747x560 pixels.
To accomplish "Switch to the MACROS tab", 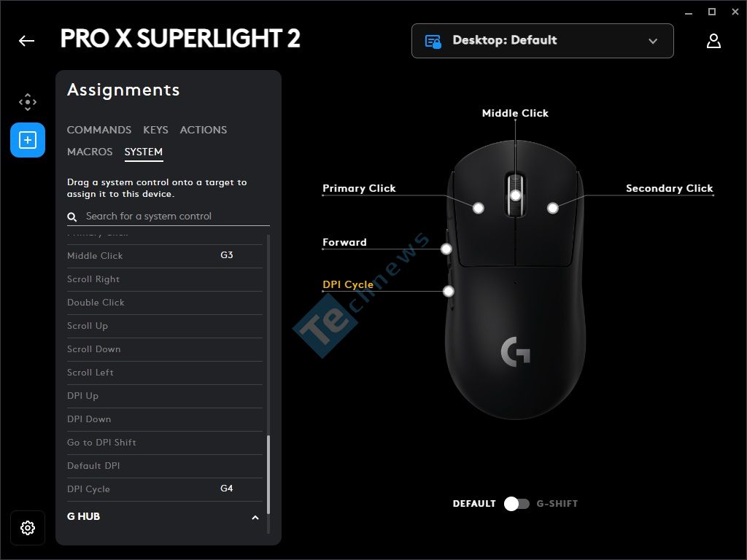I will pyautogui.click(x=90, y=152).
